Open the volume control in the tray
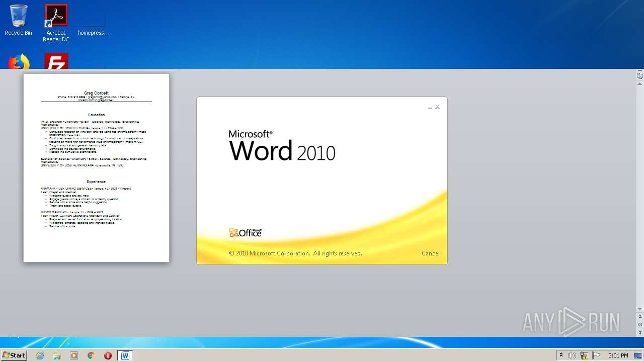Viewport: 644px width, 362px height. point(572,355)
